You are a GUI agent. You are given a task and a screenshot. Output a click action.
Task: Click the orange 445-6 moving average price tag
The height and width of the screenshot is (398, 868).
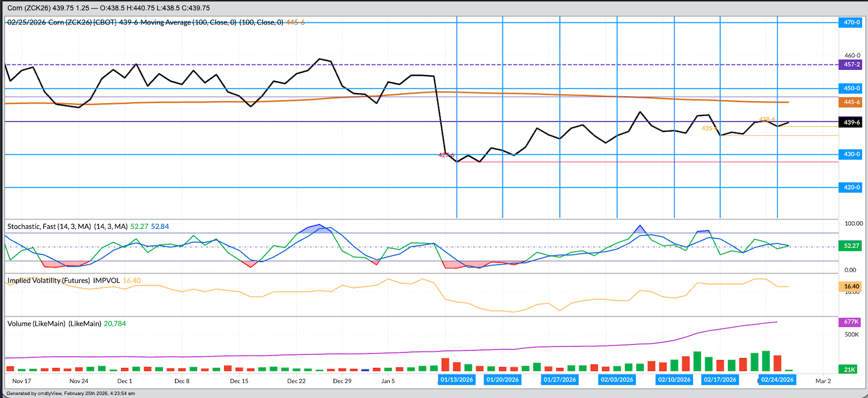pyautogui.click(x=851, y=102)
